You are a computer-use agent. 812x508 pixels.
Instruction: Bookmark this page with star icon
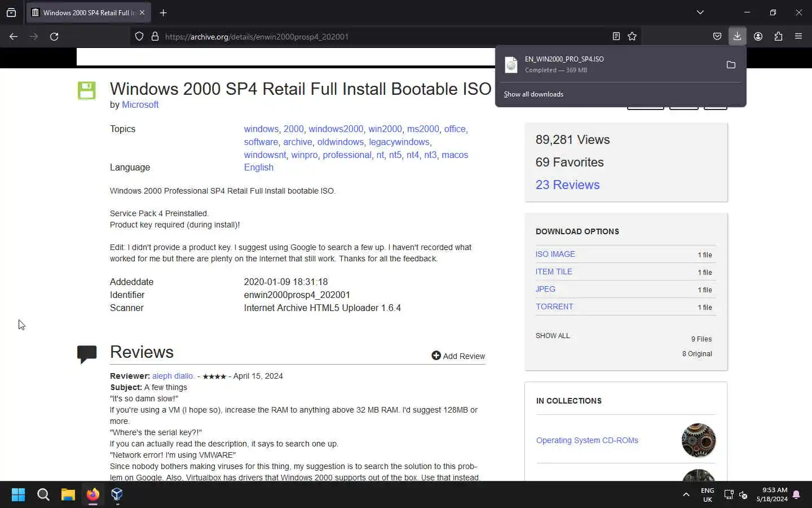click(x=632, y=37)
